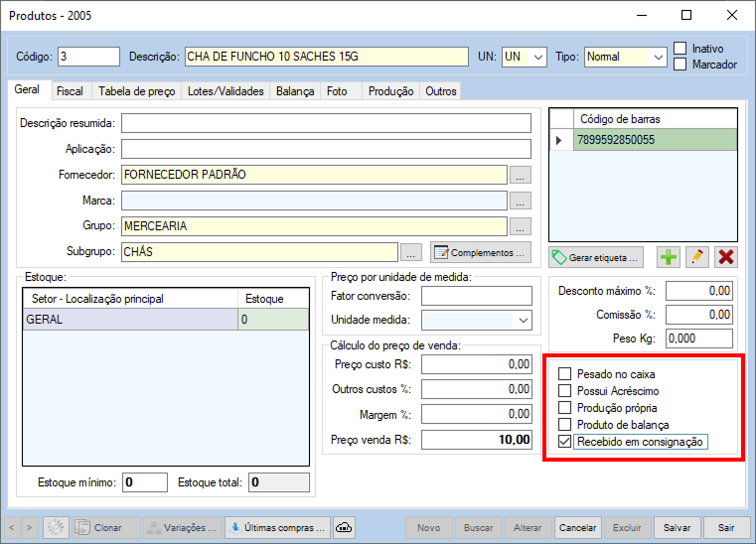Click the Fornecedor field with FORNECEDOR PADRÃO
The width and height of the screenshot is (756, 544).
(x=314, y=175)
